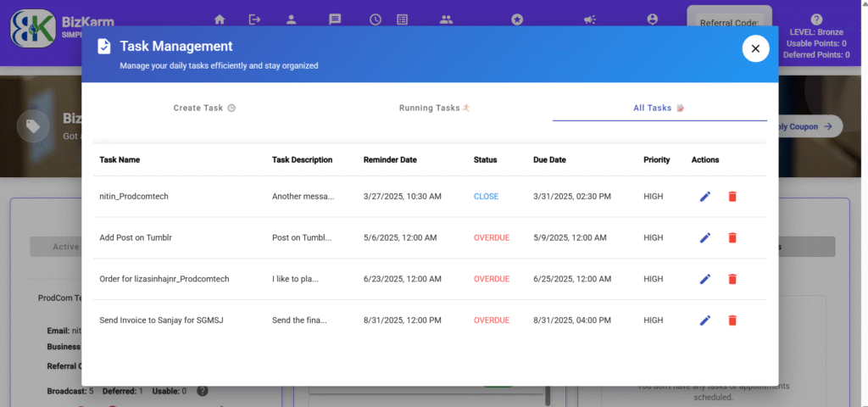Delete the nitin_Prodcomtech task
868x407 pixels.
(732, 197)
